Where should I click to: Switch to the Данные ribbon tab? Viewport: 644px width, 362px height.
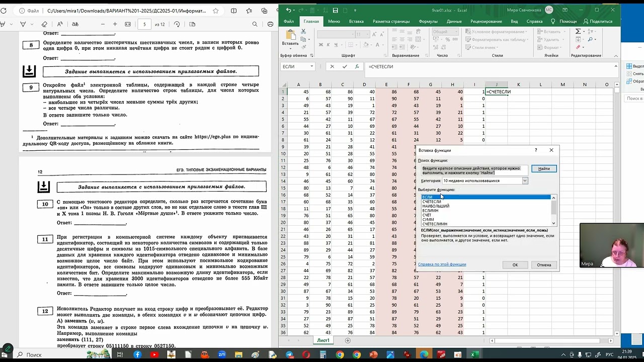[454, 21]
